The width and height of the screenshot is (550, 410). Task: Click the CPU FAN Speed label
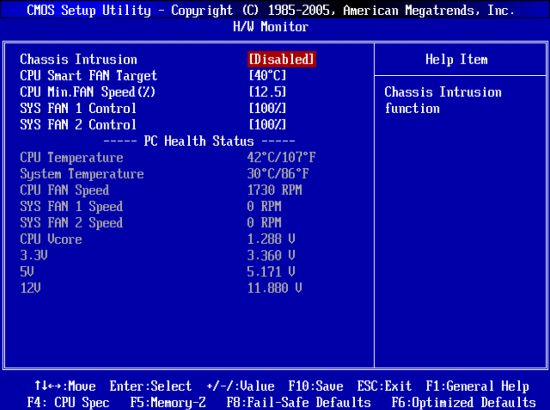pyautogui.click(x=64, y=190)
